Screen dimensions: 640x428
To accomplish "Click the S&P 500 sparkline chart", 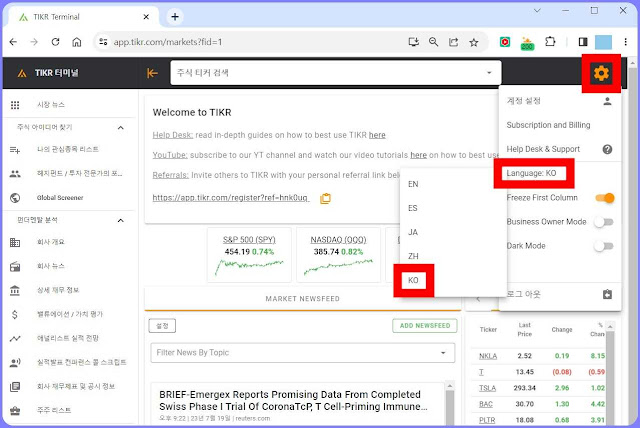I will [249, 267].
